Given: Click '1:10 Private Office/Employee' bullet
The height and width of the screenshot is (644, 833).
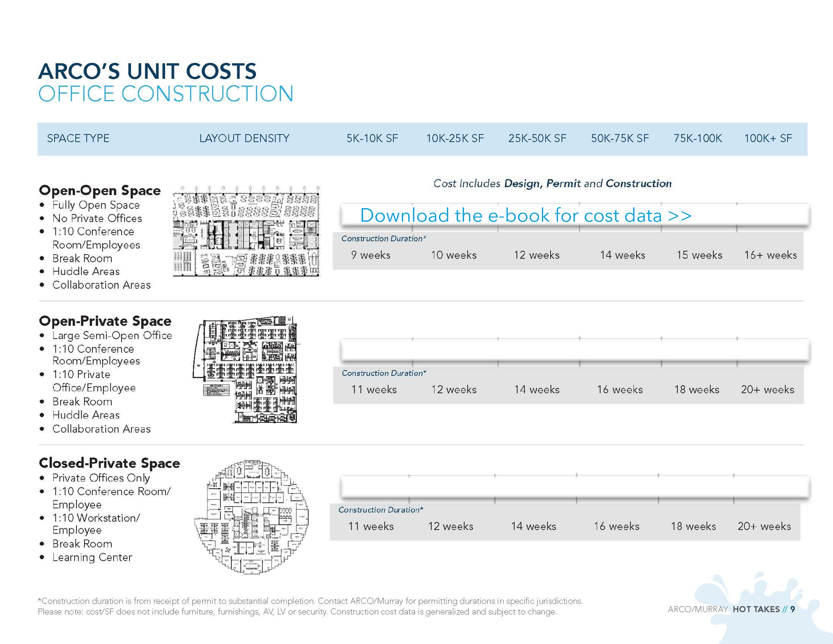Looking at the screenshot, I should 94,381.
